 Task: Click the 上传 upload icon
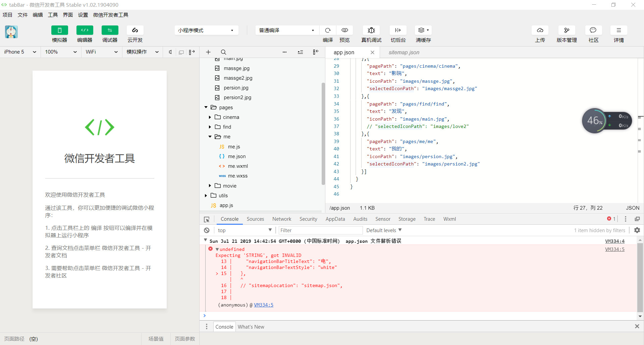540,30
